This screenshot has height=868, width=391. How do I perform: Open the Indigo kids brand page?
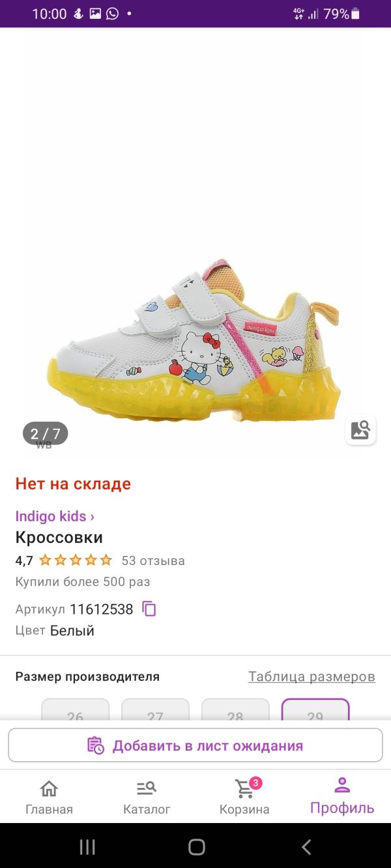tap(55, 516)
